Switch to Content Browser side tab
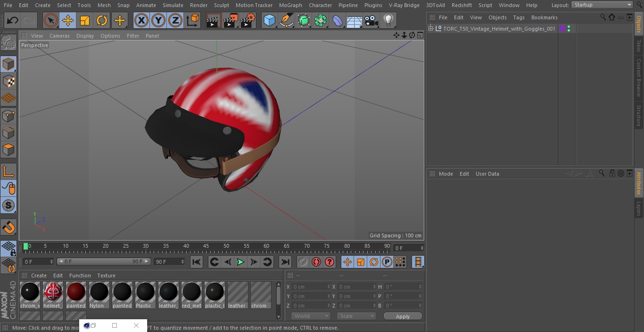Image resolution: width=644 pixels, height=332 pixels. [x=639, y=78]
